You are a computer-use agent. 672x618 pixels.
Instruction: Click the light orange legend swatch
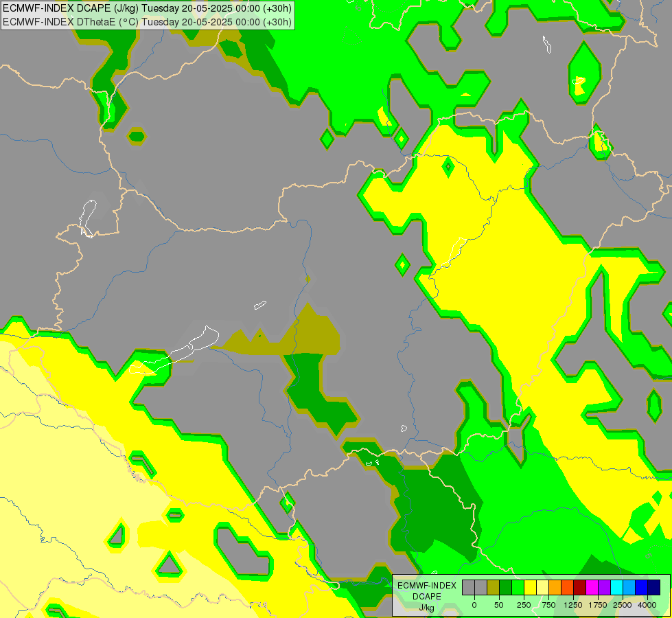click(x=555, y=587)
